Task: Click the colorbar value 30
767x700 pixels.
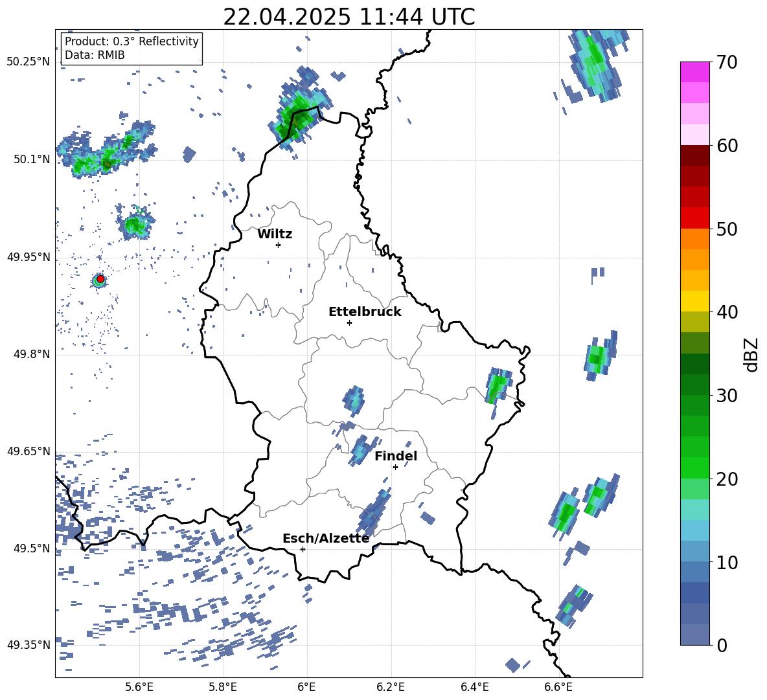Action: click(x=727, y=396)
